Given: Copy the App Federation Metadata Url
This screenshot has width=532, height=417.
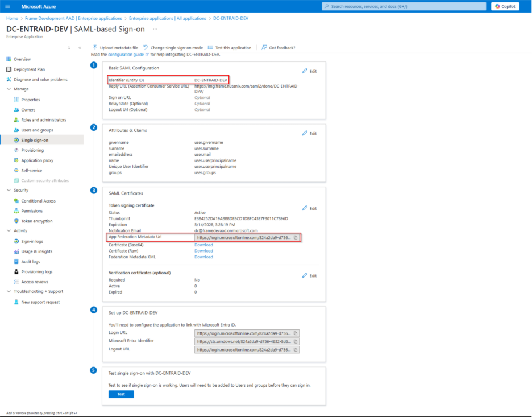Looking at the screenshot, I should tap(296, 238).
